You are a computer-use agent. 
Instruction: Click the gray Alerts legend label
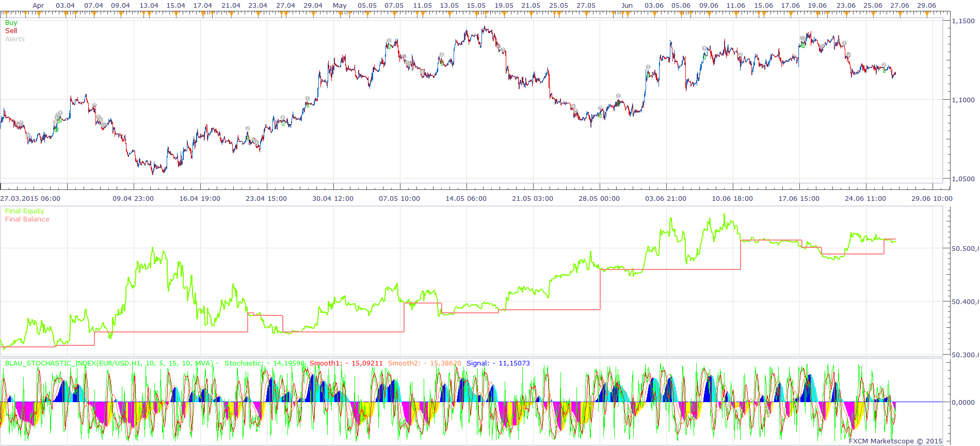tap(14, 39)
